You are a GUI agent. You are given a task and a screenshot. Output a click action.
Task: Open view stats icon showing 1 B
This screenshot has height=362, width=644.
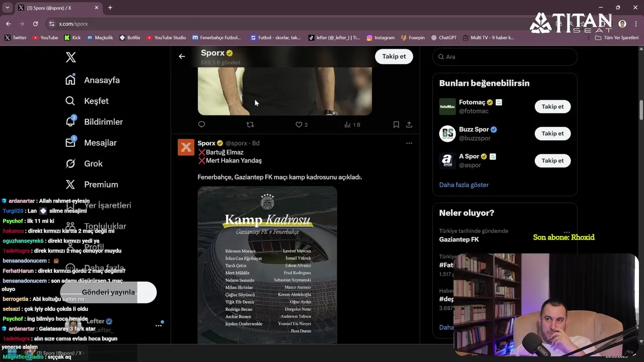pyautogui.click(x=352, y=125)
